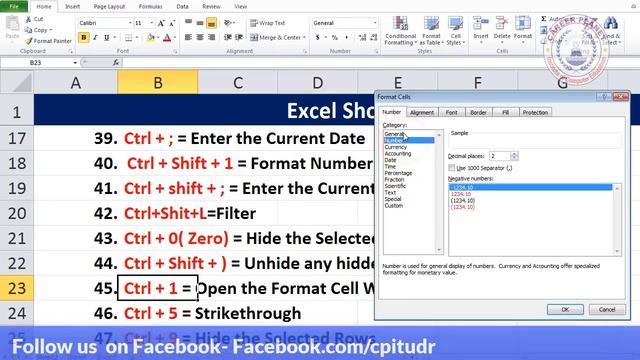Apply Percent Style format

pos(335,38)
